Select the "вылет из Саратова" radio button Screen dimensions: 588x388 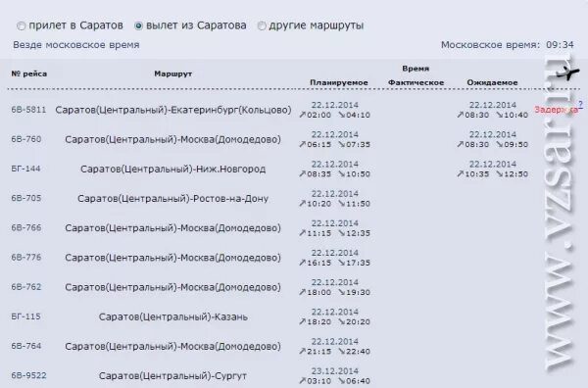[x=138, y=25]
